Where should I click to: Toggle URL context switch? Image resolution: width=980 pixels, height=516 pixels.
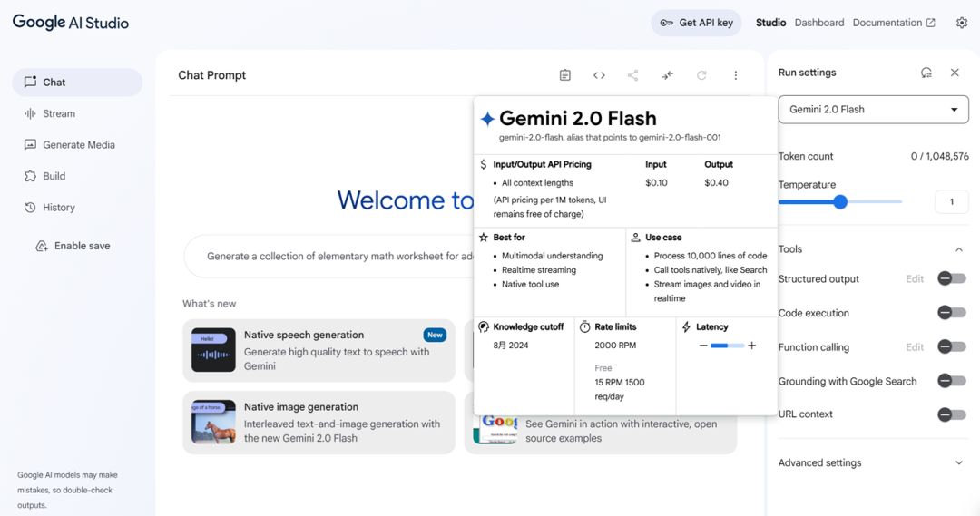[x=952, y=414]
